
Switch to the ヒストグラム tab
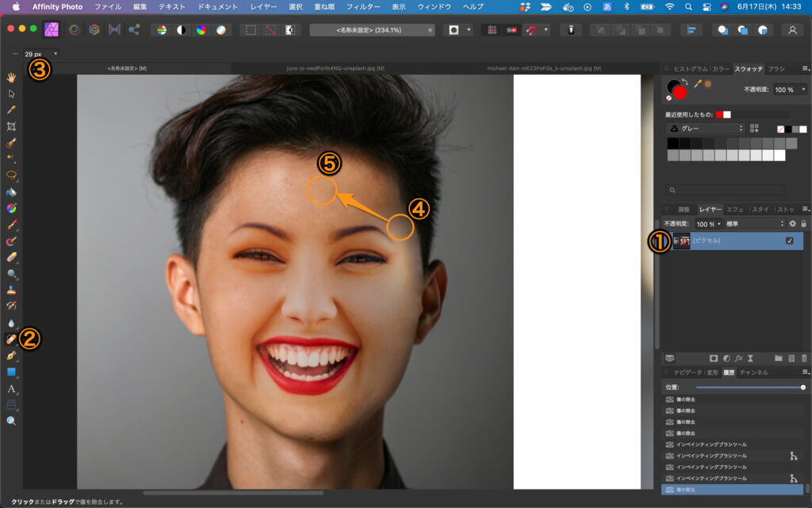coord(689,69)
